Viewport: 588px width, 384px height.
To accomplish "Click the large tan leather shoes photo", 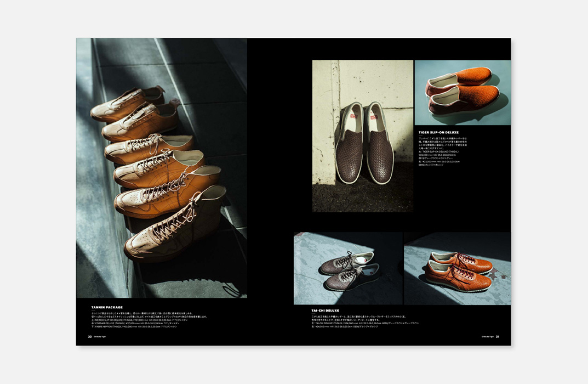I will 161,167.
